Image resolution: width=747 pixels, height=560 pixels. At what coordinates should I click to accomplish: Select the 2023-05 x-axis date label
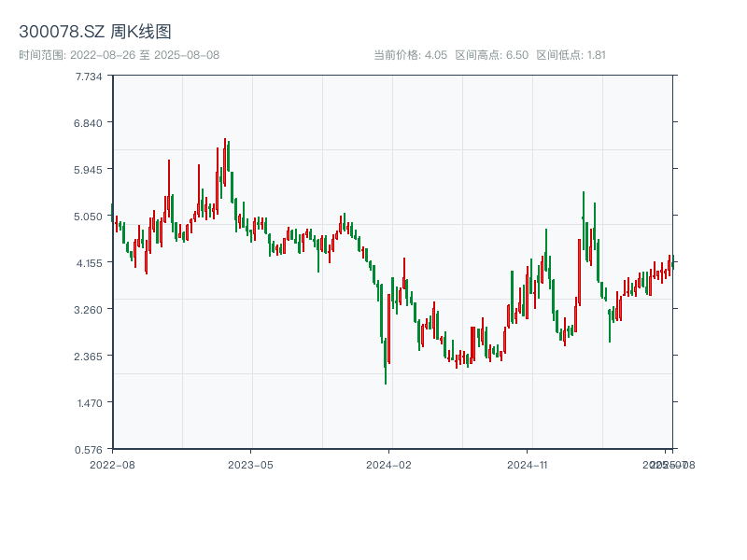pos(250,464)
